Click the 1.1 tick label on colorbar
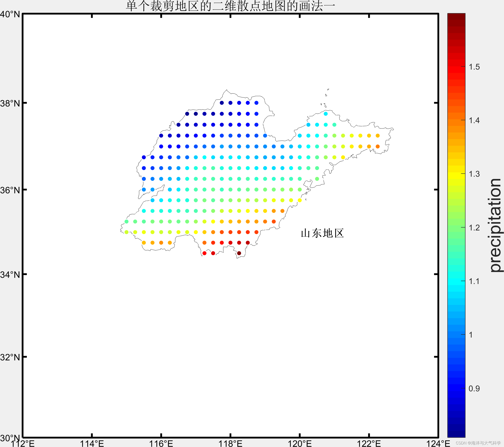Viewport: 504px width, 447px height. (x=474, y=281)
